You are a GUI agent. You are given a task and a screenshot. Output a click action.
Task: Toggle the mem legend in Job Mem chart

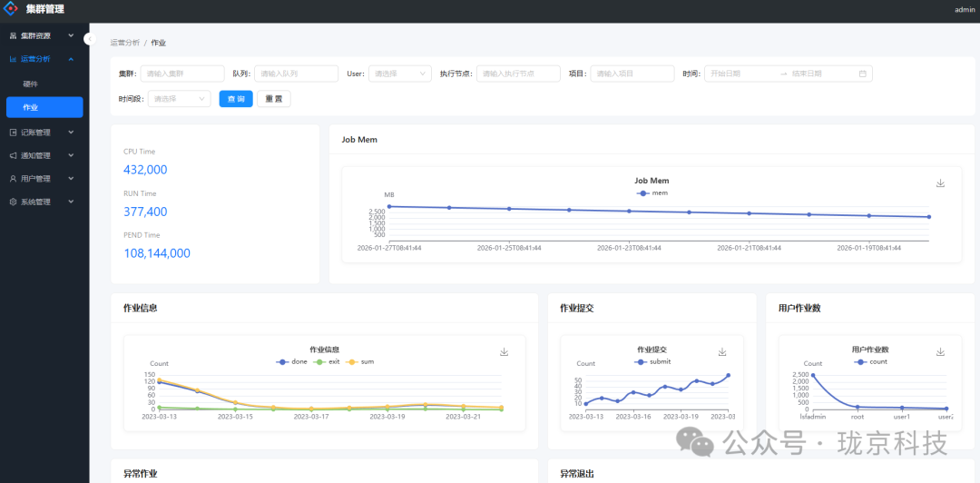652,192
